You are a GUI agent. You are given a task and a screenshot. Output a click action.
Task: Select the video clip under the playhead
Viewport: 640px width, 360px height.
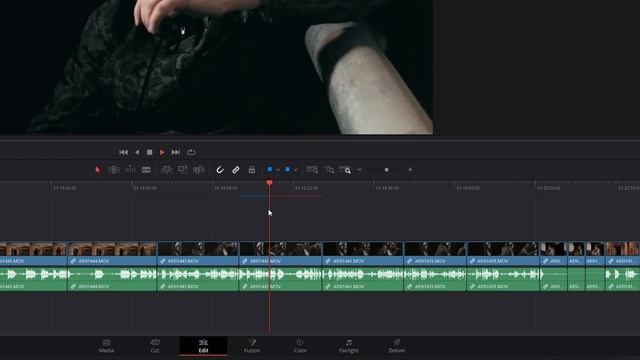[281, 253]
